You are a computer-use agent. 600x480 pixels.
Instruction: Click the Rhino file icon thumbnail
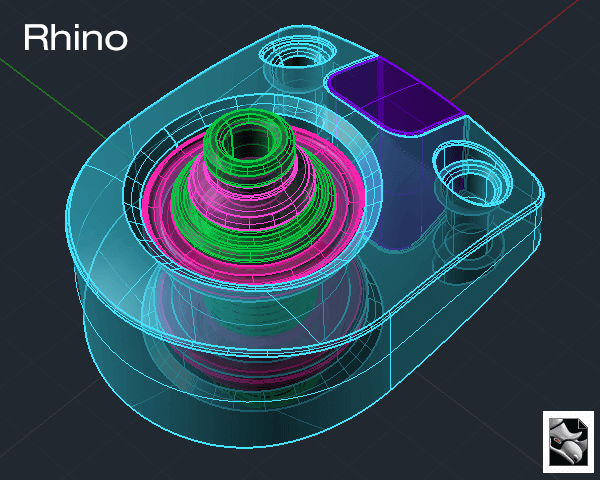[568, 441]
